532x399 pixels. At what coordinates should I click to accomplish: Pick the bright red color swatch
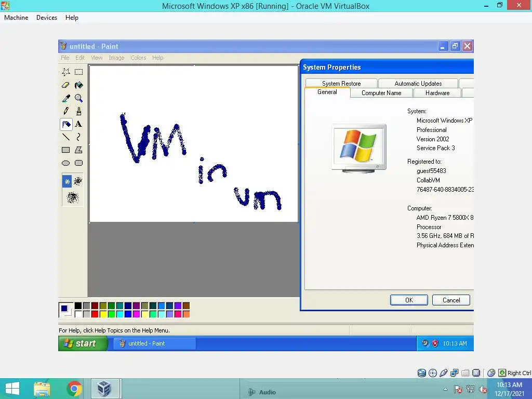95,314
